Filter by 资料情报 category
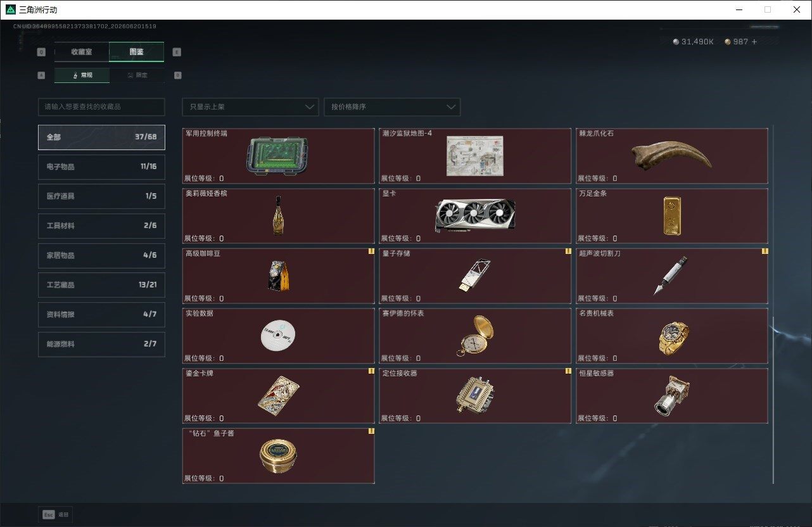Screen dimensions: 812x527 101,315
